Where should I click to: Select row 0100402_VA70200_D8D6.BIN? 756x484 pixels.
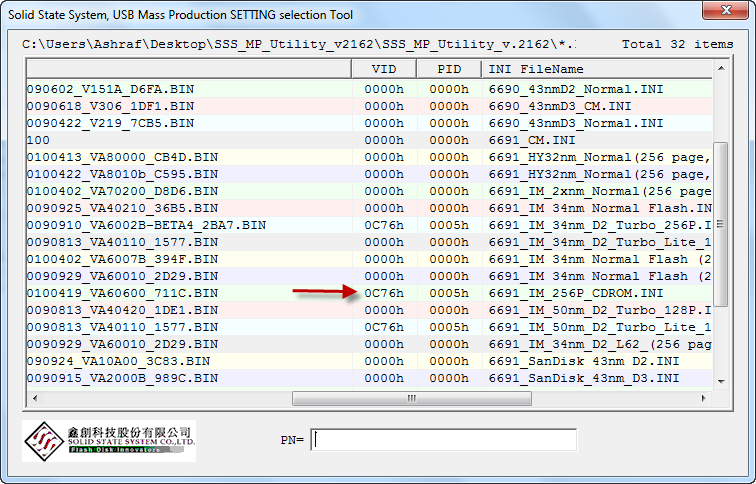point(369,191)
